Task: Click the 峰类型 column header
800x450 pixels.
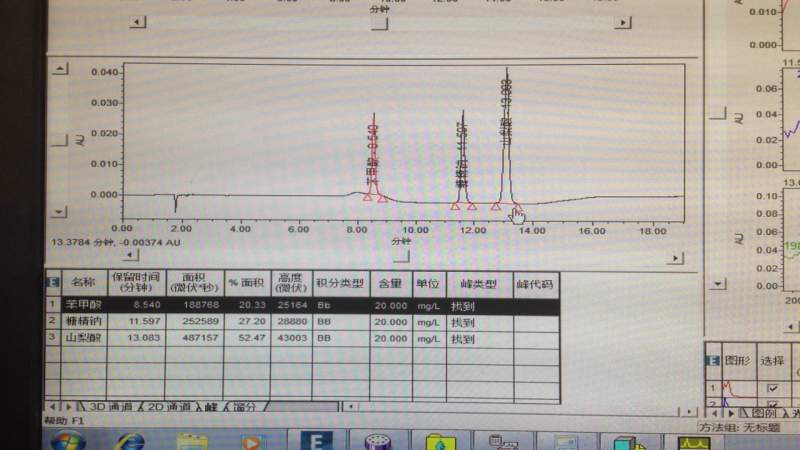Action: click(479, 284)
